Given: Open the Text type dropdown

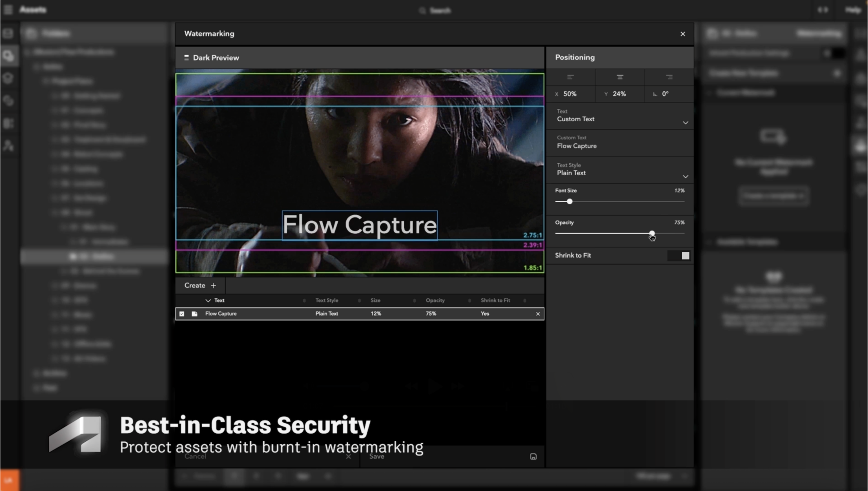Looking at the screenshot, I should [x=685, y=123].
